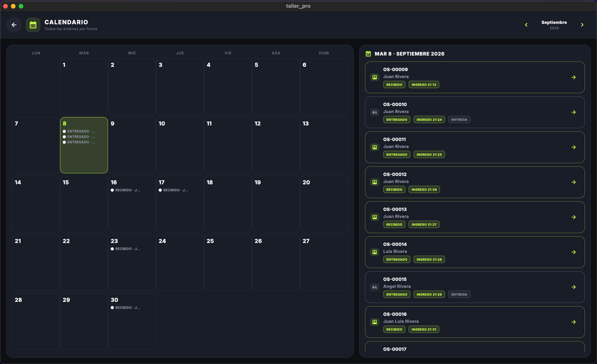Click INGRESO 21:25 badge on OS-00011
Viewport: 597px width, 364px height.
[x=429, y=155]
